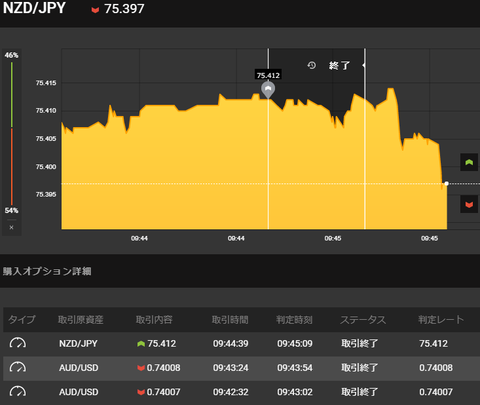This screenshot has width=480, height=405.
Task: Click the ステータス column header
Action: (363, 319)
